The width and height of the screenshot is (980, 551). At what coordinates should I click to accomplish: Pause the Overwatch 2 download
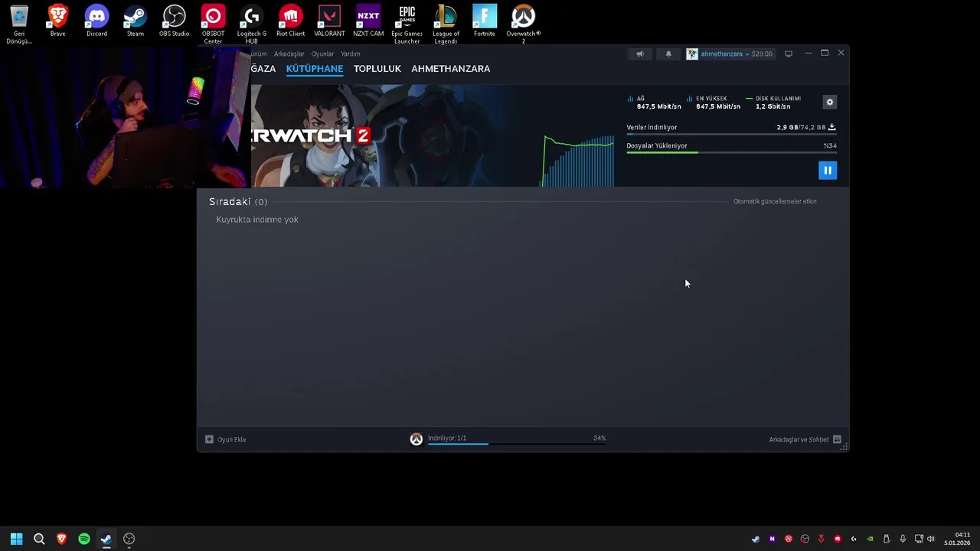click(x=828, y=170)
